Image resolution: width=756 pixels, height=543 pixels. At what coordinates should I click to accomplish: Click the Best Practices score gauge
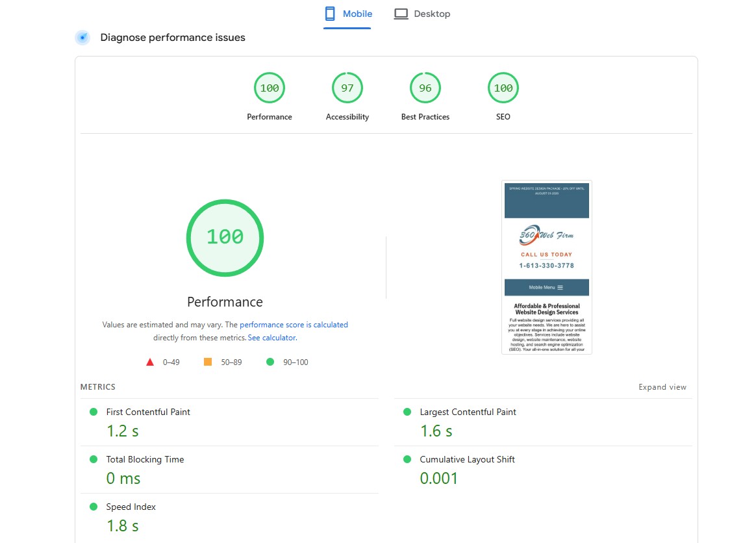coord(425,88)
